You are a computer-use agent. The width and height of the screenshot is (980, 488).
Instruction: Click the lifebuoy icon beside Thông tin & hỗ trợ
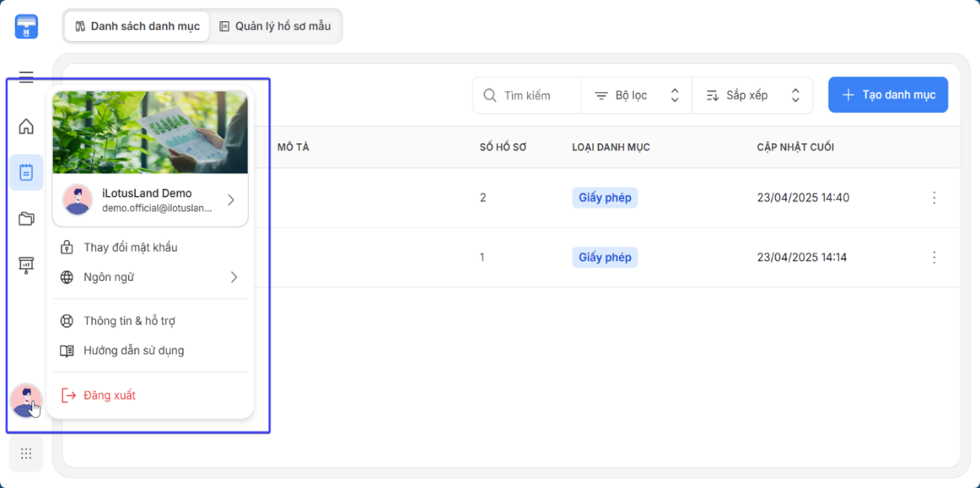point(67,321)
